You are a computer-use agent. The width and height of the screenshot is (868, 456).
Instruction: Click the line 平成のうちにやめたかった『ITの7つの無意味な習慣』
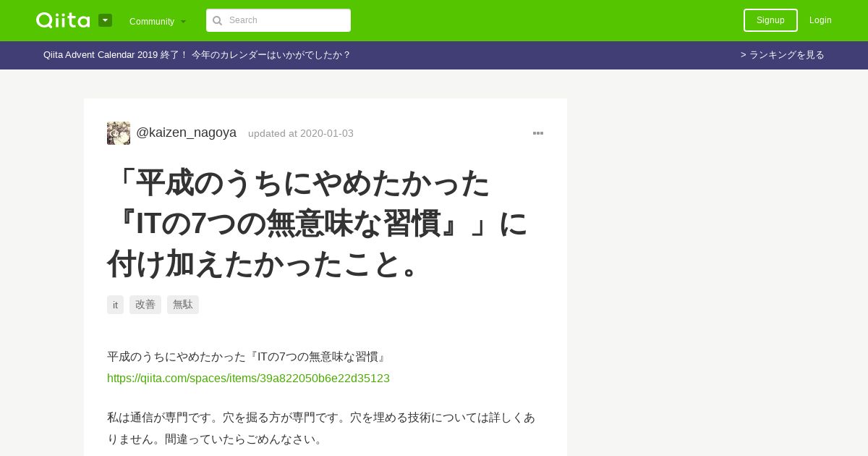click(248, 356)
